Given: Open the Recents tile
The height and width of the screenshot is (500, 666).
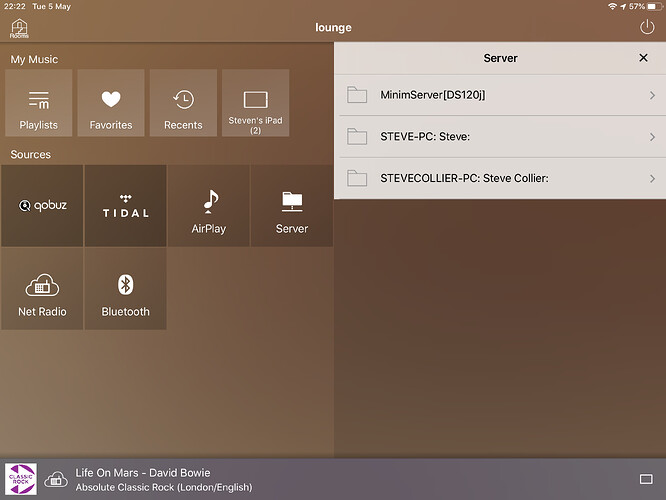Looking at the screenshot, I should (x=183, y=103).
